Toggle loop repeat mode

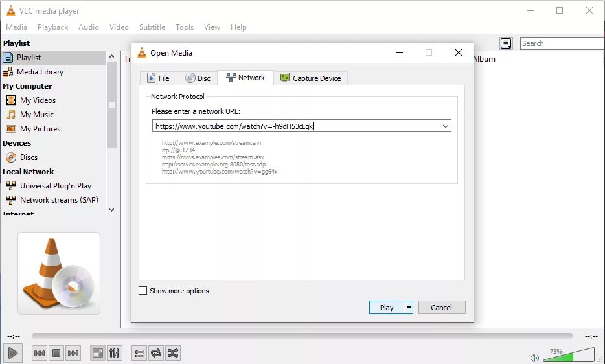point(156,353)
